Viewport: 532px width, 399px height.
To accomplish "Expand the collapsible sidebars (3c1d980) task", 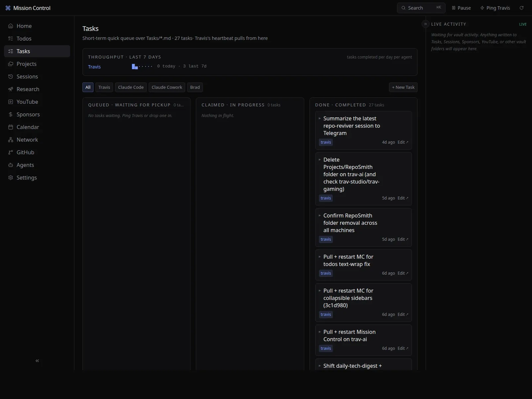I will [x=320, y=291].
